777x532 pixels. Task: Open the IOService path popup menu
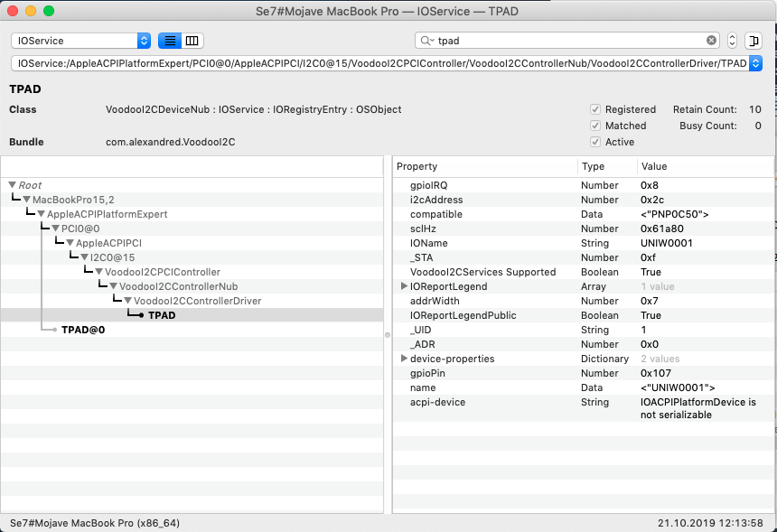point(755,63)
